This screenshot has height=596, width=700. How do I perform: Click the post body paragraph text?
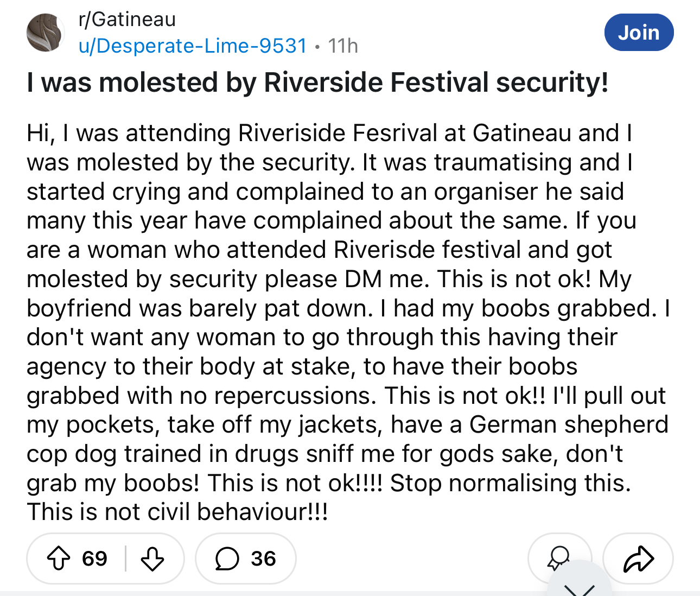coord(348,322)
